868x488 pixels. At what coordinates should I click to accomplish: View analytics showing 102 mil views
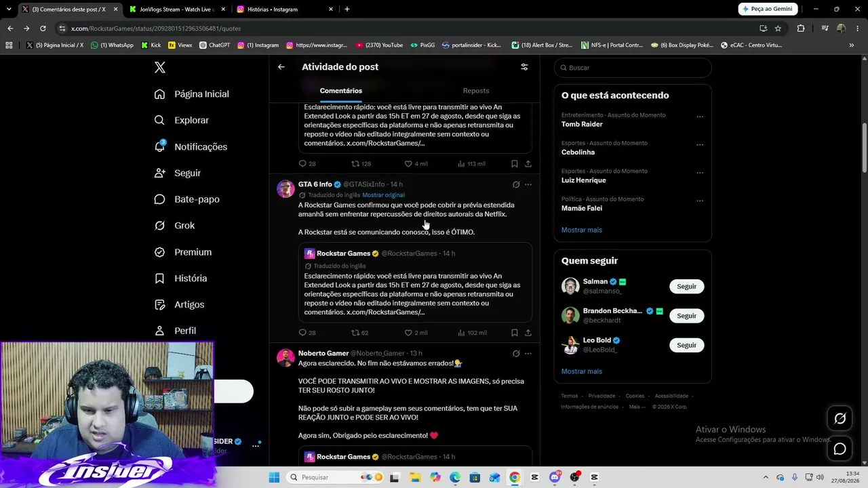tap(472, 333)
